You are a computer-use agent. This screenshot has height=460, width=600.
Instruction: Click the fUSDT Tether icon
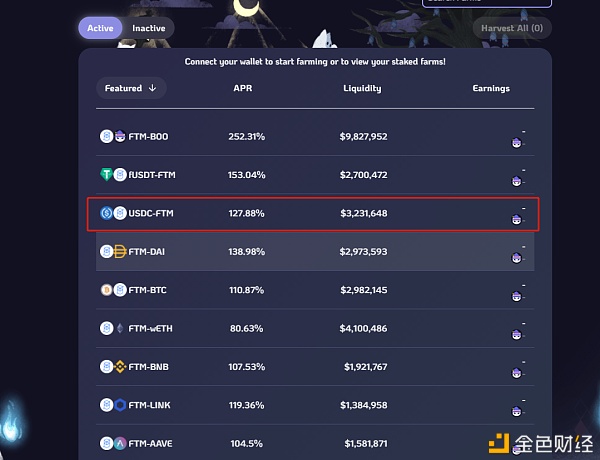point(106,175)
